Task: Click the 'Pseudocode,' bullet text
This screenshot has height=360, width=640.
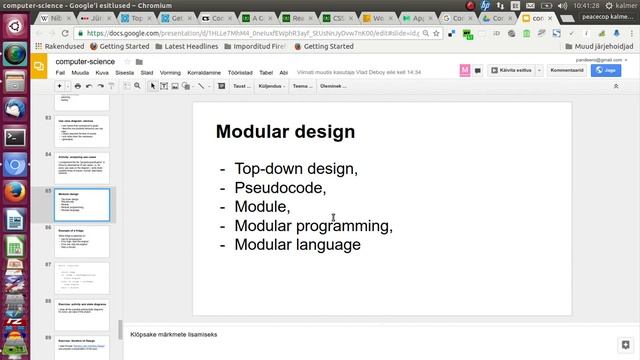Action: [280, 188]
